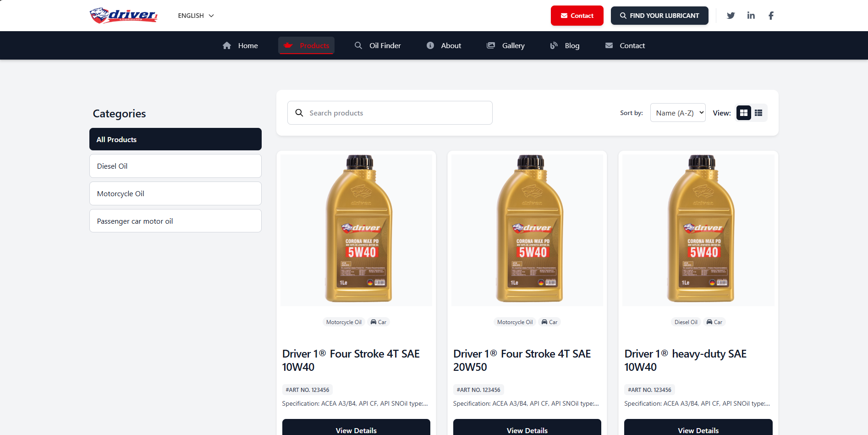
Task: Click #ART NO. 123456 badge on heavy-duty card
Action: pos(649,390)
